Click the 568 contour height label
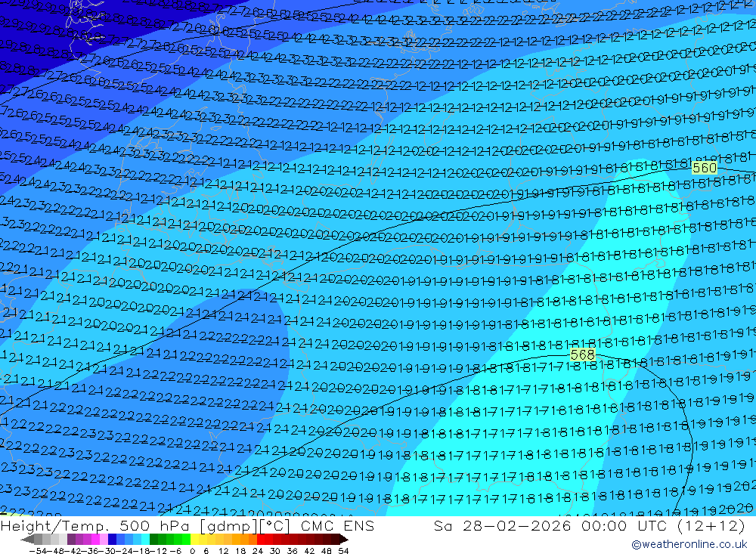 point(582,355)
